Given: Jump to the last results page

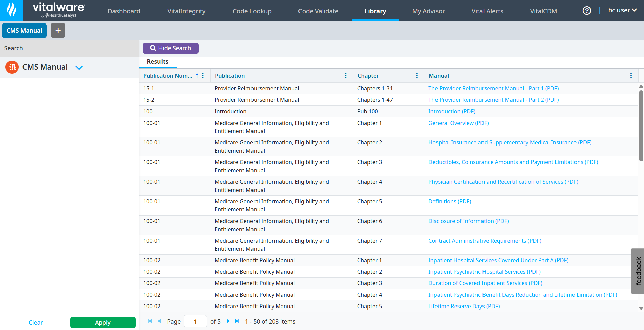Looking at the screenshot, I should [237, 321].
